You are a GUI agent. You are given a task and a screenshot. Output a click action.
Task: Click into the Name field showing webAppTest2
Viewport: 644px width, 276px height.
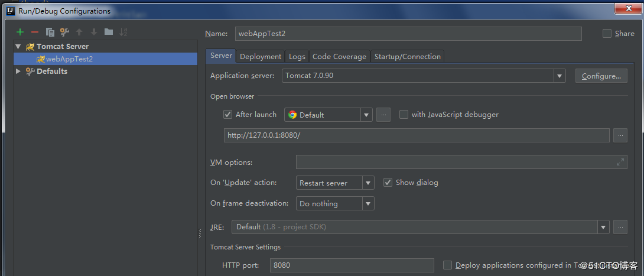pyautogui.click(x=408, y=34)
